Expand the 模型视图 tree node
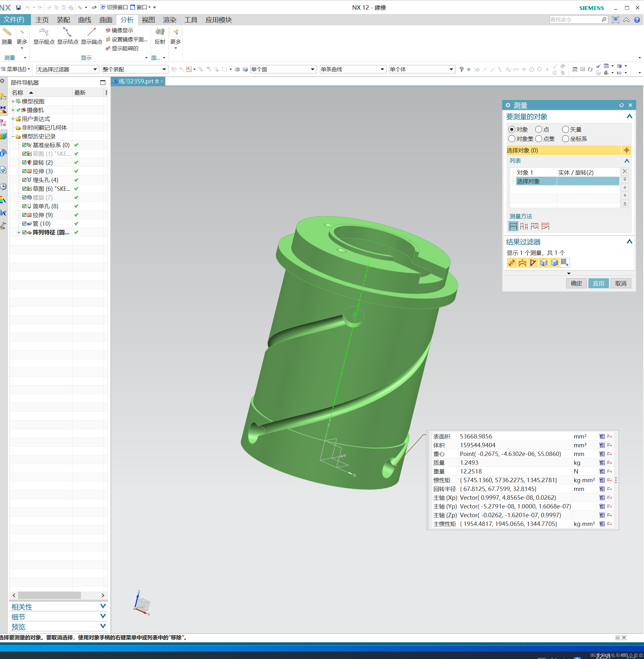 point(13,102)
